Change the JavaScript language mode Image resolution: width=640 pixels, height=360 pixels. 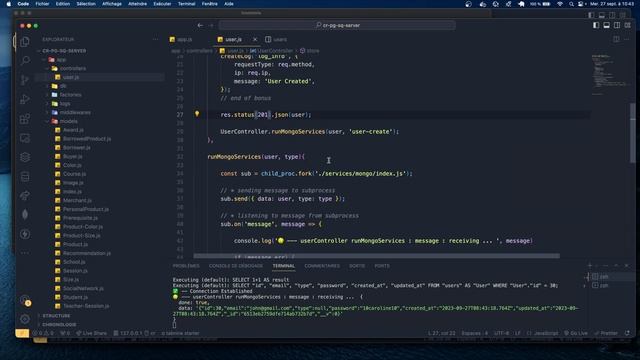[546, 333]
